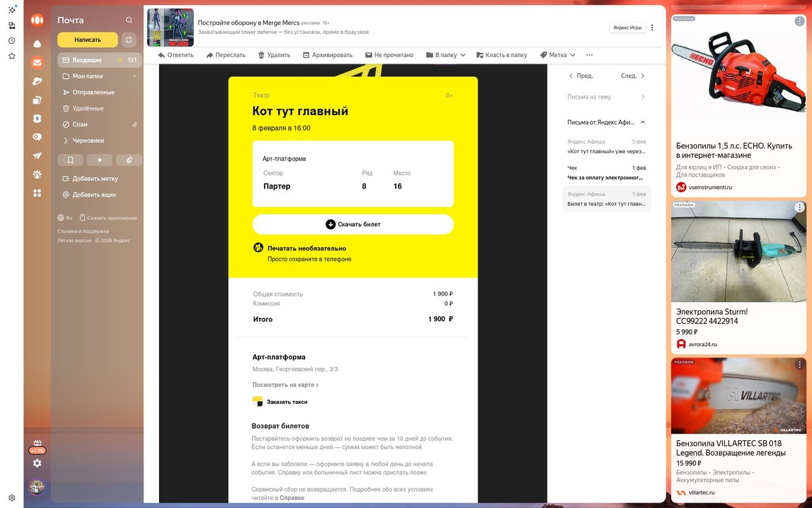
Task: Open the Yandex 360 logo home
Action: [x=37, y=20]
